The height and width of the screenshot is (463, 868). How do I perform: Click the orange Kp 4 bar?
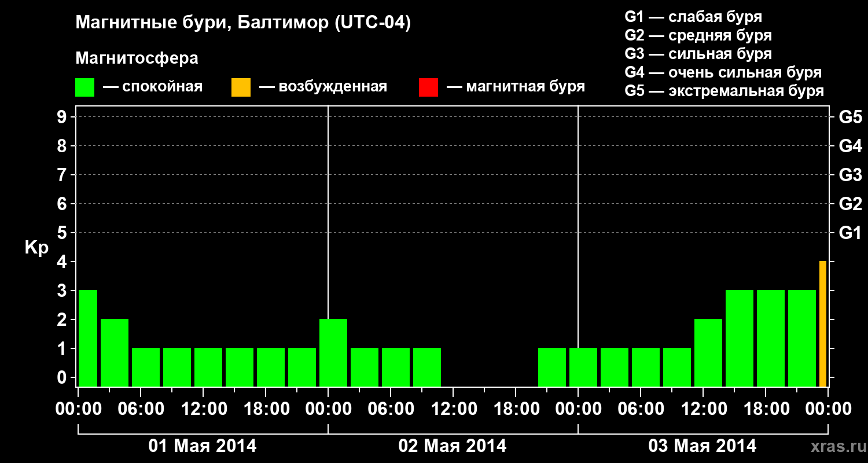tap(823, 324)
